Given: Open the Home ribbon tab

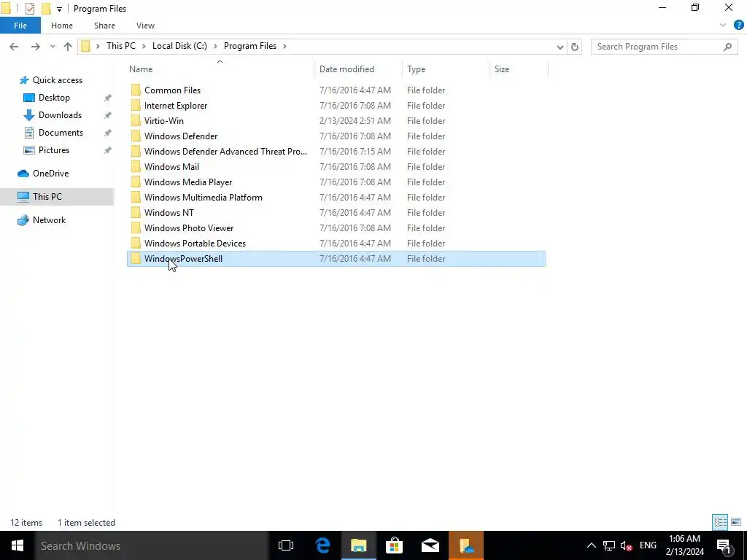Looking at the screenshot, I should pos(62,26).
